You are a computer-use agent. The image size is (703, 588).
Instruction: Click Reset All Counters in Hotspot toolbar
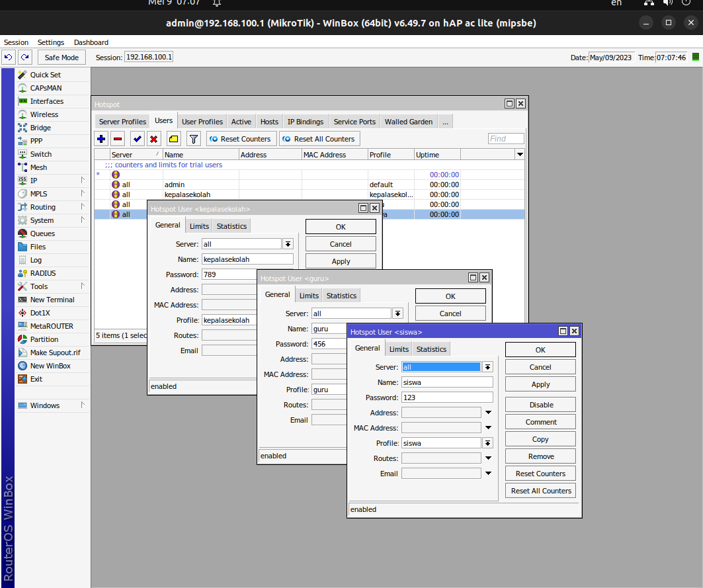(319, 139)
